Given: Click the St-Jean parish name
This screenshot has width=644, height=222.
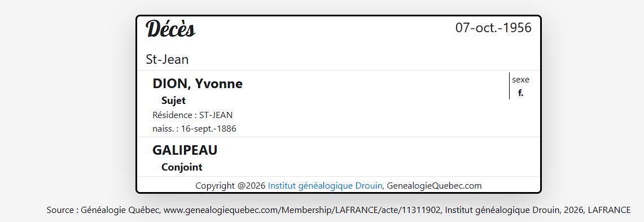Looking at the screenshot, I should click(x=167, y=60).
